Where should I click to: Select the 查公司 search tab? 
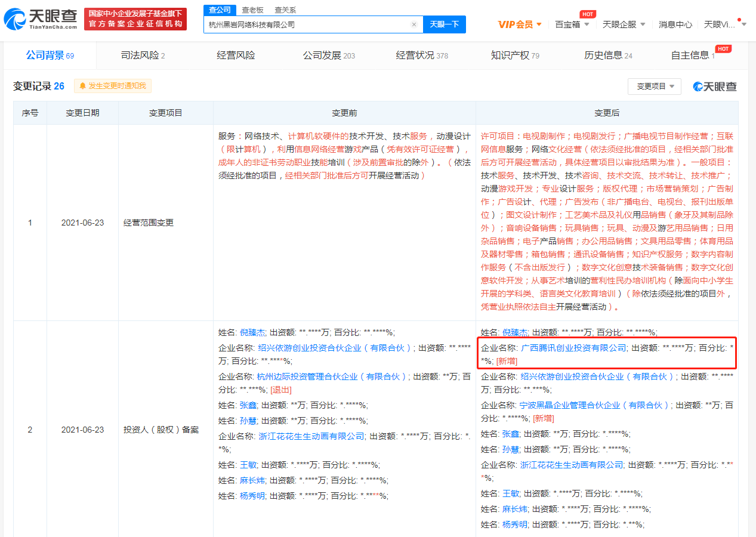click(x=219, y=10)
